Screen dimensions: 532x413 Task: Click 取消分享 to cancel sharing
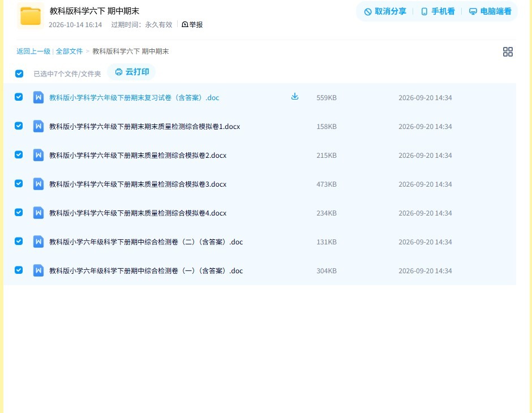pyautogui.click(x=385, y=11)
